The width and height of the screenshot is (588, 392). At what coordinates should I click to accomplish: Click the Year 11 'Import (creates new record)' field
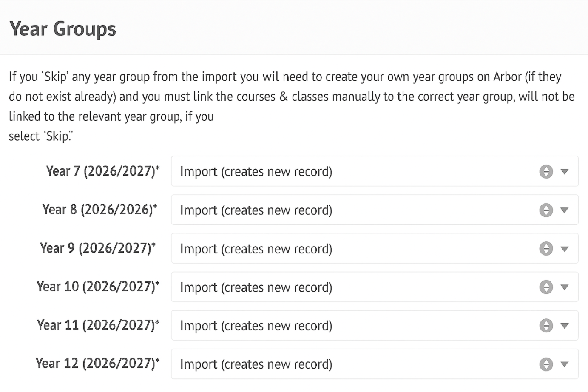pos(256,326)
